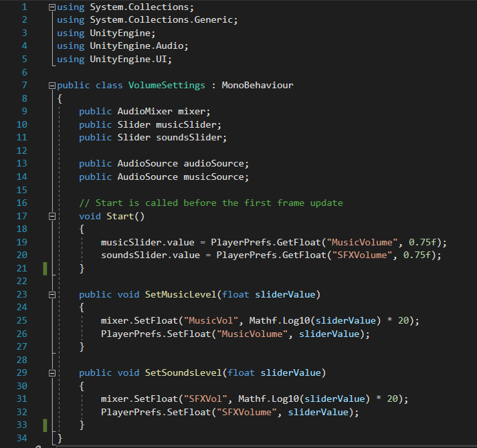
Task: Place cursor on 'MonoBehaviour' base class
Action: [x=258, y=85]
